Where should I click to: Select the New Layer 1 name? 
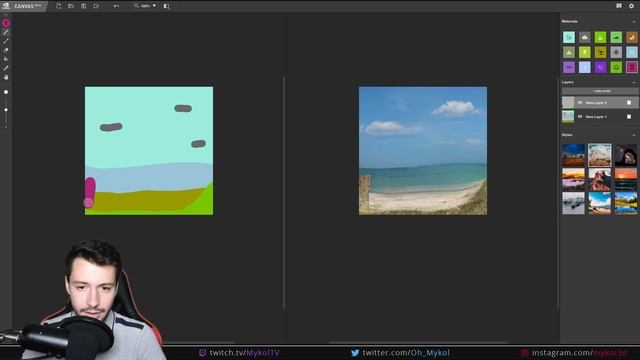tap(596, 117)
